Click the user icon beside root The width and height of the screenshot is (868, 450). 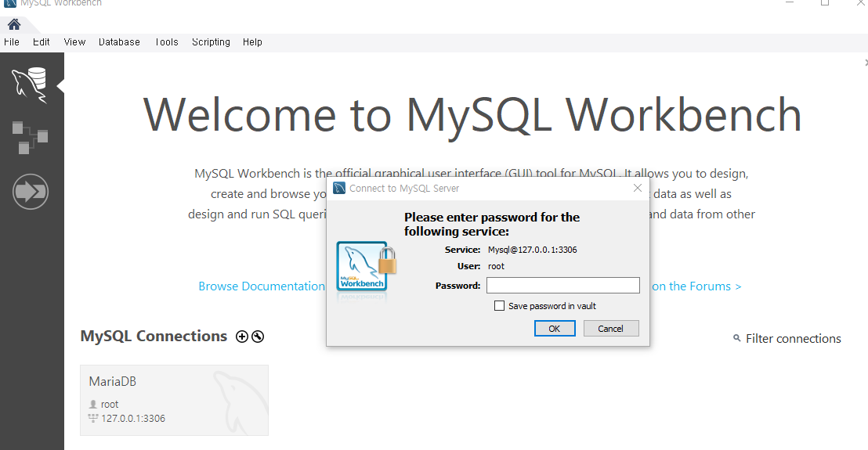coord(93,404)
